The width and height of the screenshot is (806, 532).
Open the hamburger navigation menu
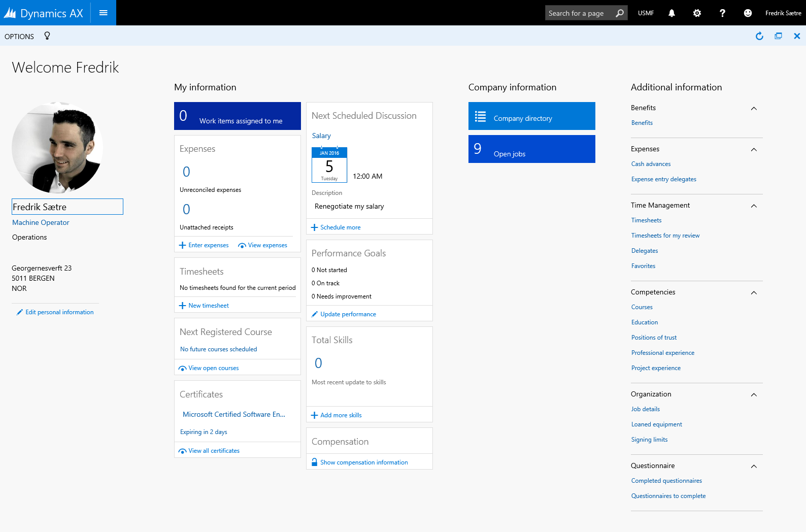[104, 13]
